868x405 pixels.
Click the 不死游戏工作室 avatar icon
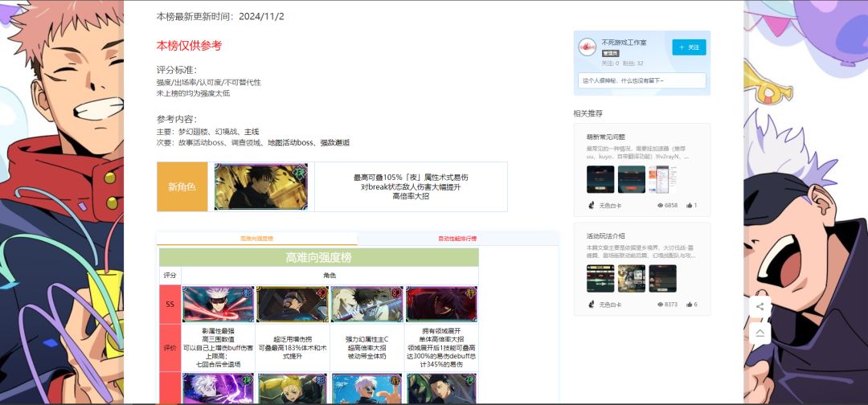tap(587, 47)
